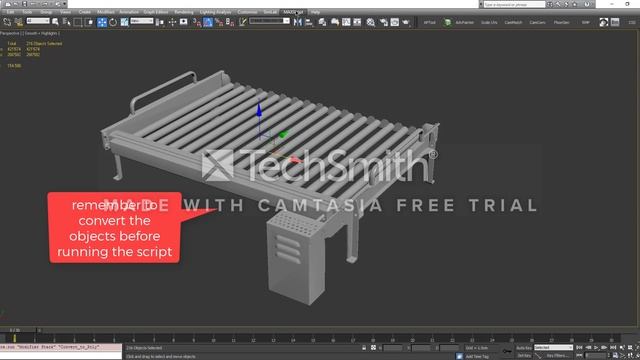Toggle the Angle Snap button
640x360 pixels.
click(208, 22)
